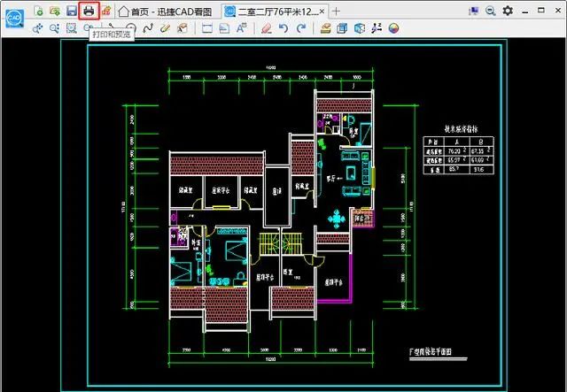Open the layers stack icon

click(325, 28)
